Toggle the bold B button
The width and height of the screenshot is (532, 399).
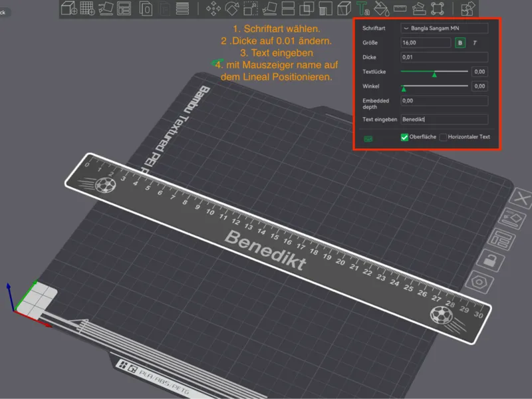(460, 43)
